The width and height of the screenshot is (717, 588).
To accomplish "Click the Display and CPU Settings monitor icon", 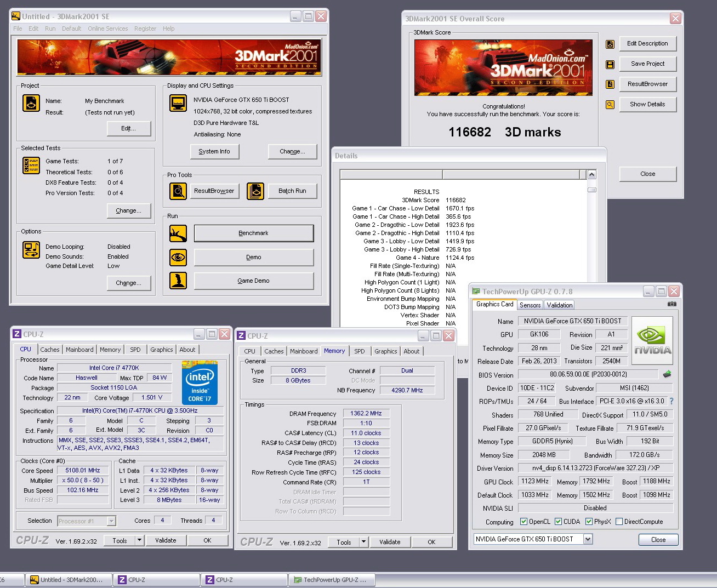I will click(x=178, y=103).
